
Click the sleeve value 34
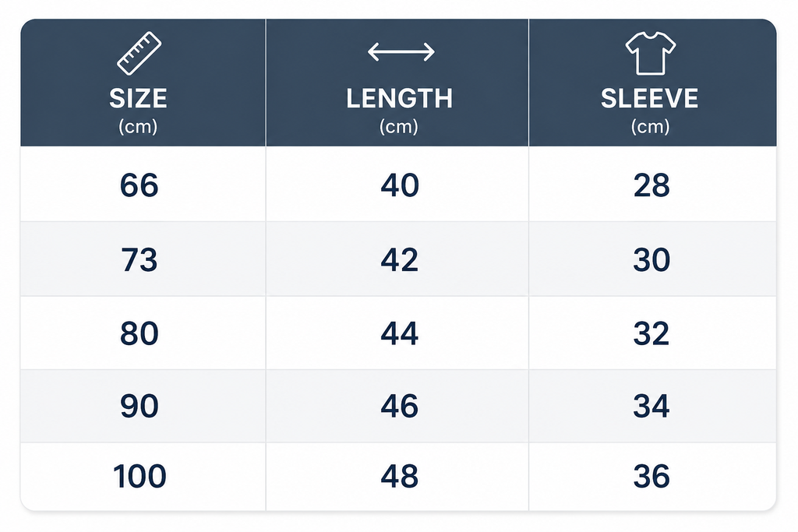651,406
